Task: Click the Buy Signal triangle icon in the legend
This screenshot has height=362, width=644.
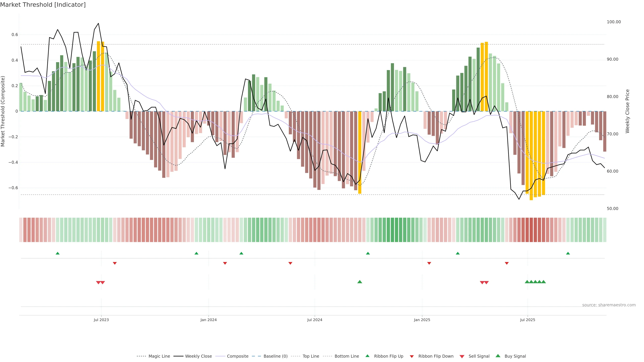Action: pos(498,356)
